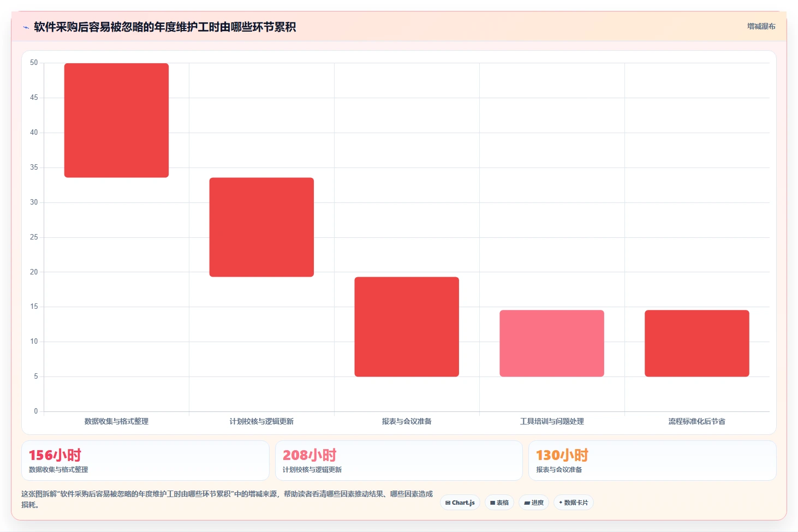Click the x-axis label 工具培训与问题处理
The height and width of the screenshot is (532, 798).
click(x=552, y=421)
